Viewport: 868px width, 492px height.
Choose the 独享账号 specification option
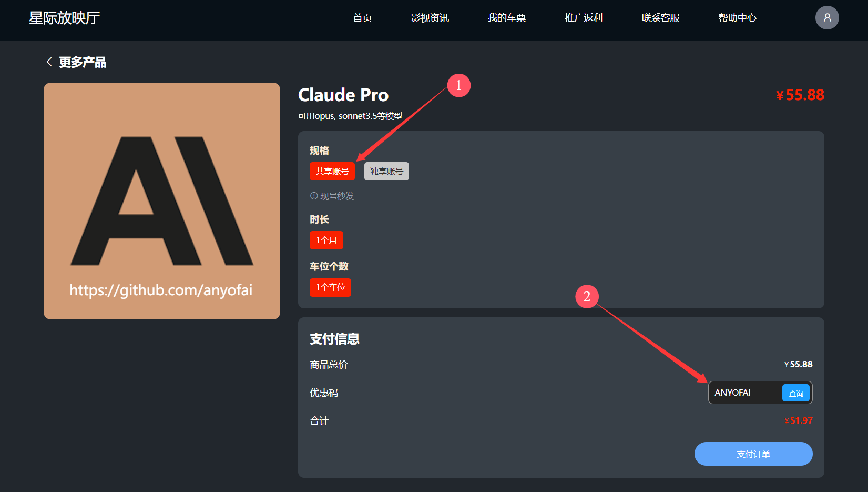[386, 171]
